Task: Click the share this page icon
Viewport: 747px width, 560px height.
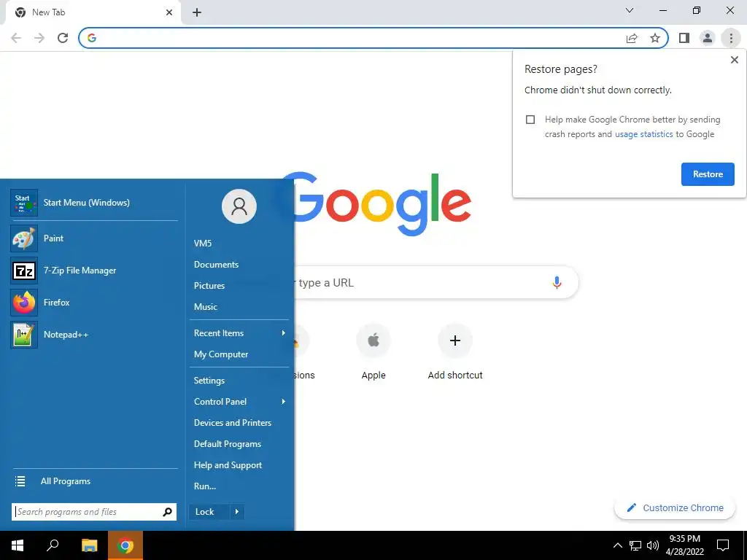Action: [x=632, y=38]
